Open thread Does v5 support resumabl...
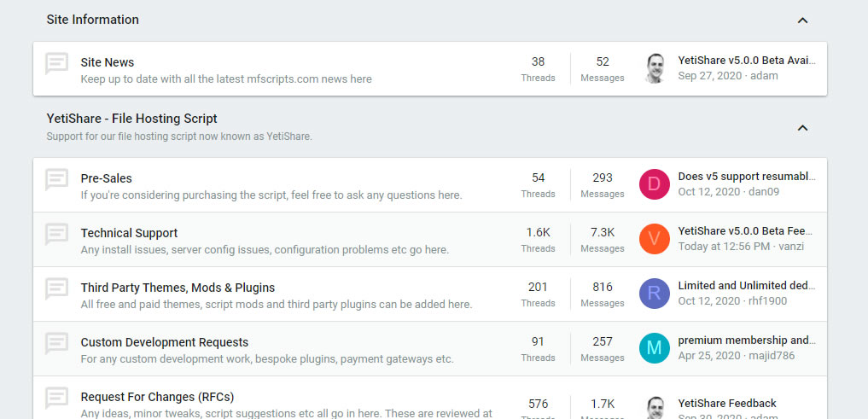 (747, 177)
